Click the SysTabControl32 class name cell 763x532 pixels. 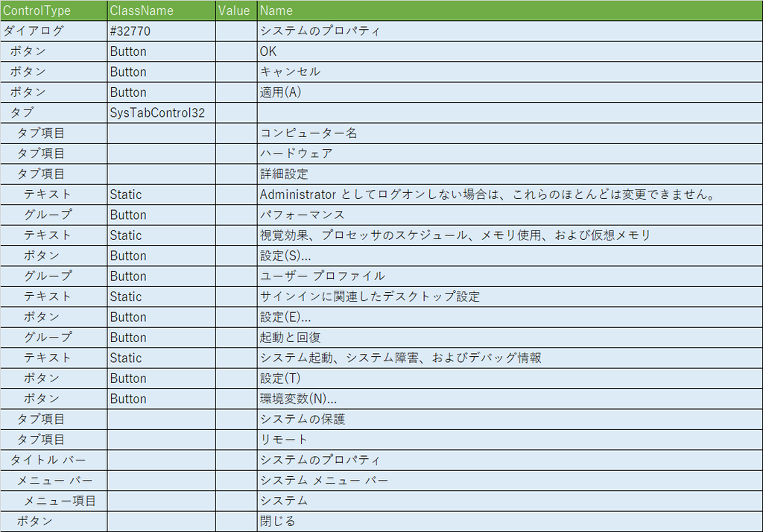(161, 113)
